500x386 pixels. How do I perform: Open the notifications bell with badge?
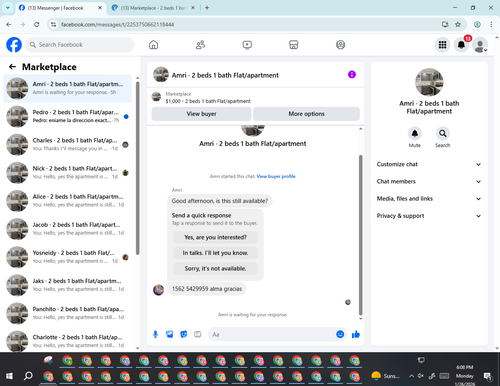461,45
